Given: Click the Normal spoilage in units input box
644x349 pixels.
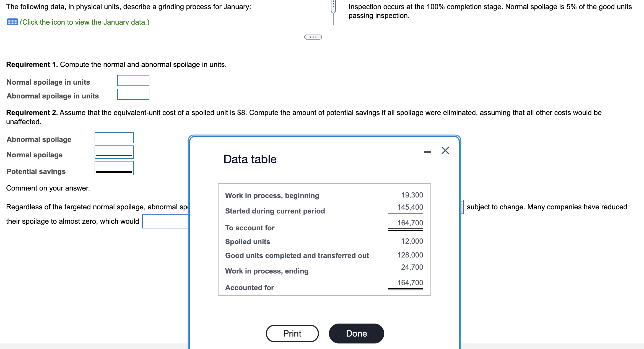Looking at the screenshot, I should coord(133,80).
